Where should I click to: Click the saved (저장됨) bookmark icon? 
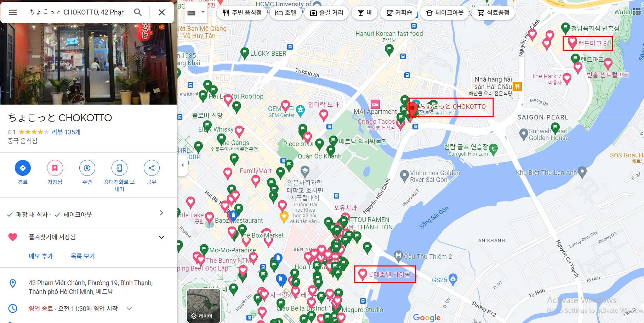click(55, 168)
